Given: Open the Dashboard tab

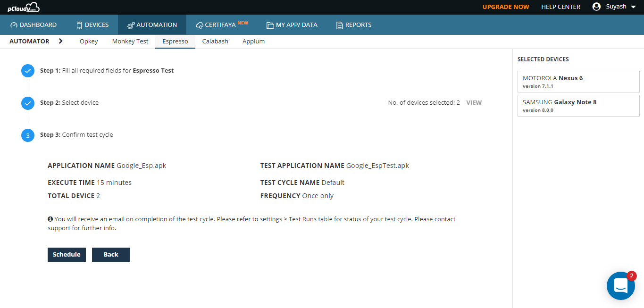Looking at the screenshot, I should [33, 25].
